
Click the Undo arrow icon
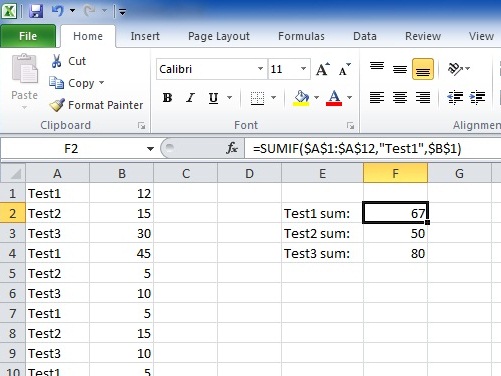tap(57, 11)
